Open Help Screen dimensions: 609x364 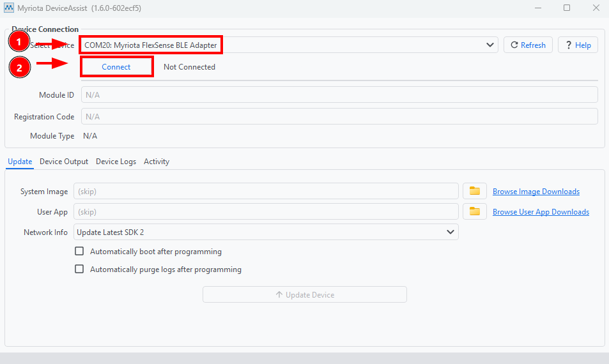(x=578, y=45)
